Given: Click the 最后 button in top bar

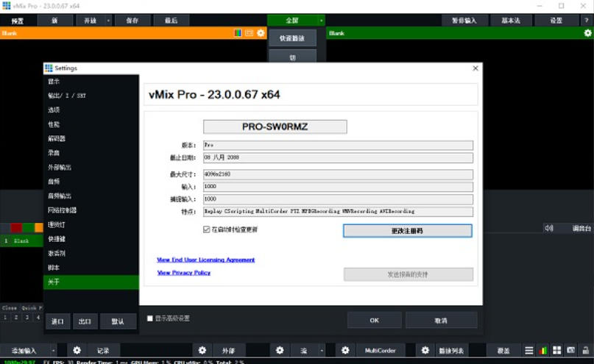Looking at the screenshot, I should pos(172,21).
